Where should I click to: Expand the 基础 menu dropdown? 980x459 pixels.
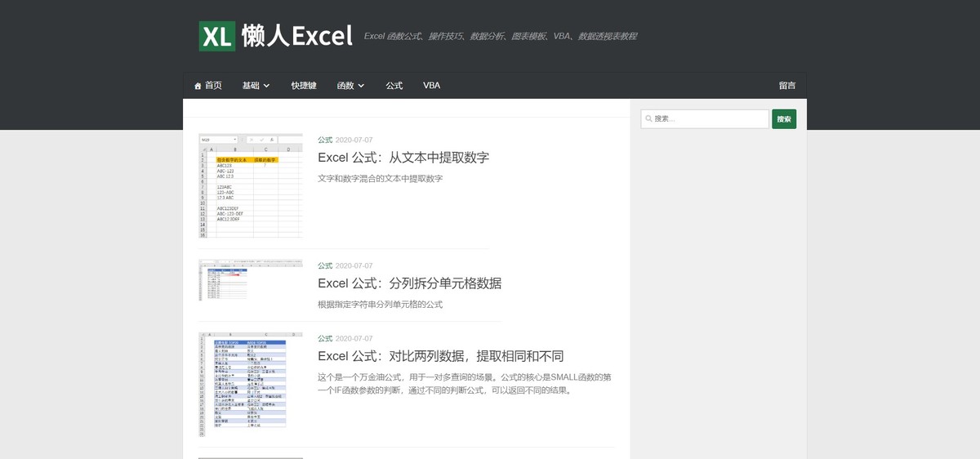point(256,86)
